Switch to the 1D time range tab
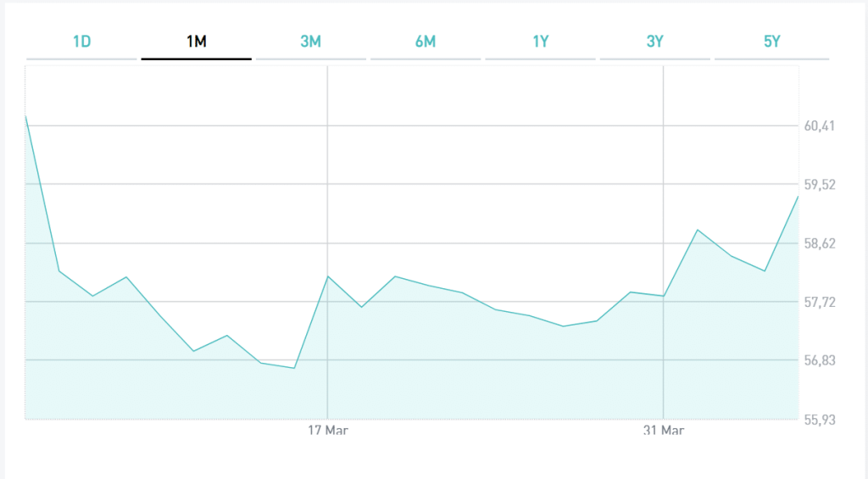This screenshot has height=479, width=868. [81, 42]
